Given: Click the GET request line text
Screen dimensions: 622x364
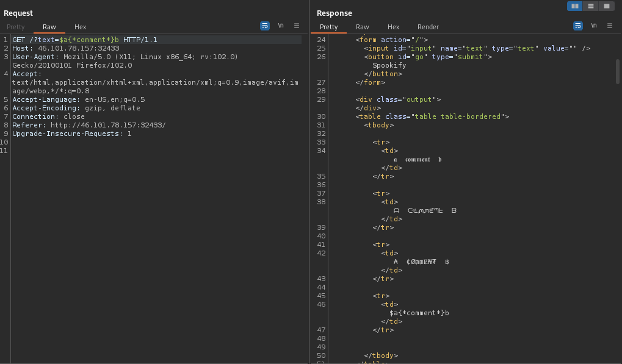Looking at the screenshot, I should point(84,40).
